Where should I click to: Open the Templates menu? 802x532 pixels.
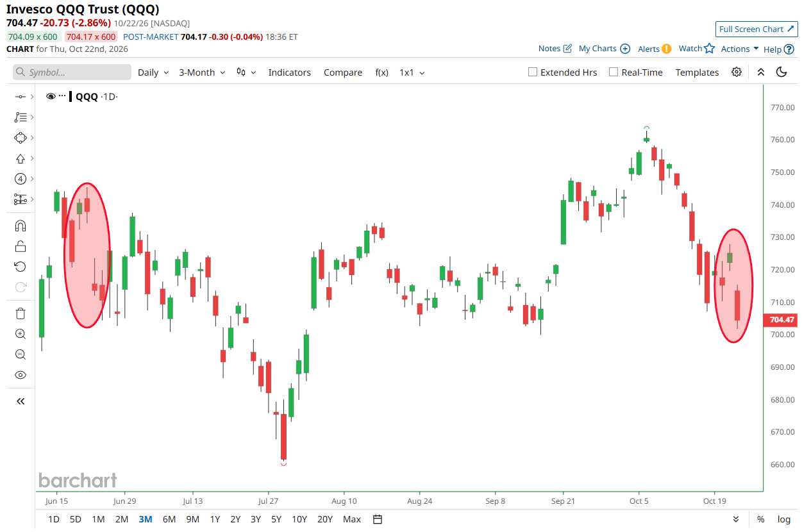click(x=698, y=72)
